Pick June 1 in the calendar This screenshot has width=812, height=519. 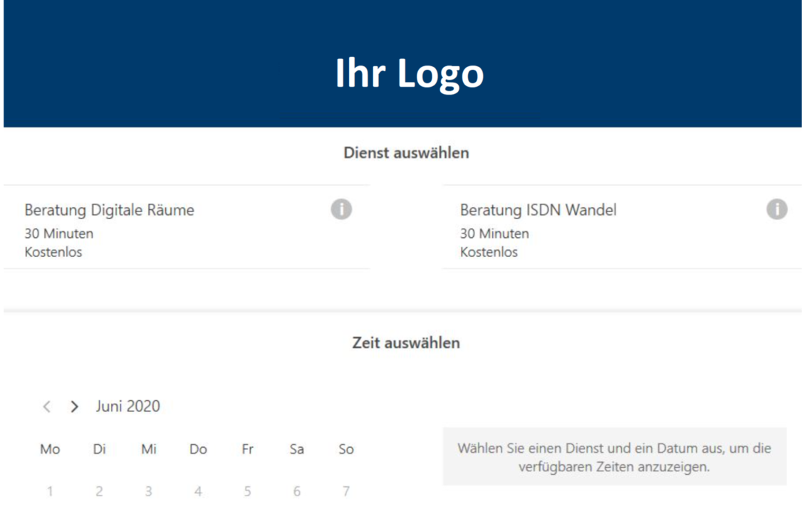point(50,491)
